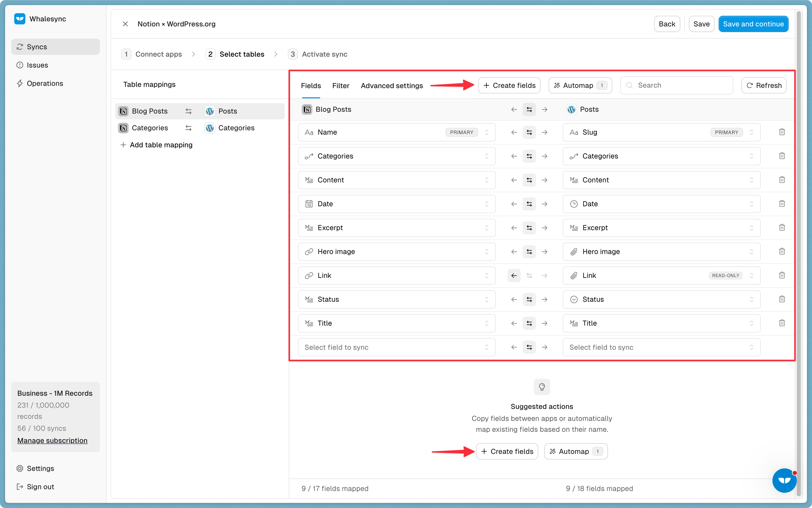
Task: Open the WordPress Slug field dropdown
Action: [x=661, y=132]
